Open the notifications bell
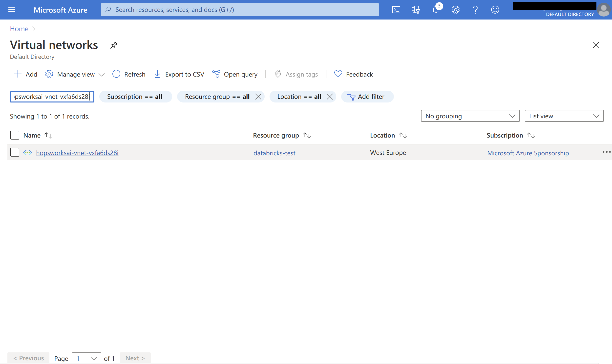 (436, 10)
